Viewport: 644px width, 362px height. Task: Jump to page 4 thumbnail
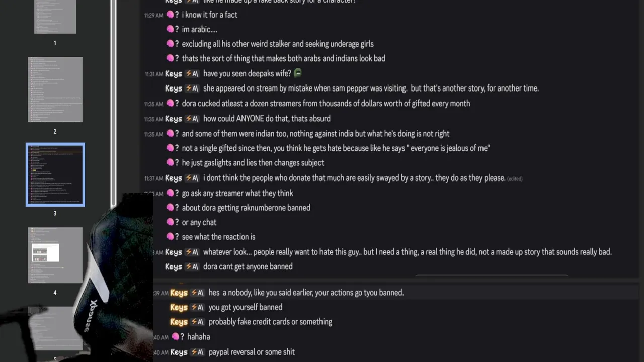(55, 255)
